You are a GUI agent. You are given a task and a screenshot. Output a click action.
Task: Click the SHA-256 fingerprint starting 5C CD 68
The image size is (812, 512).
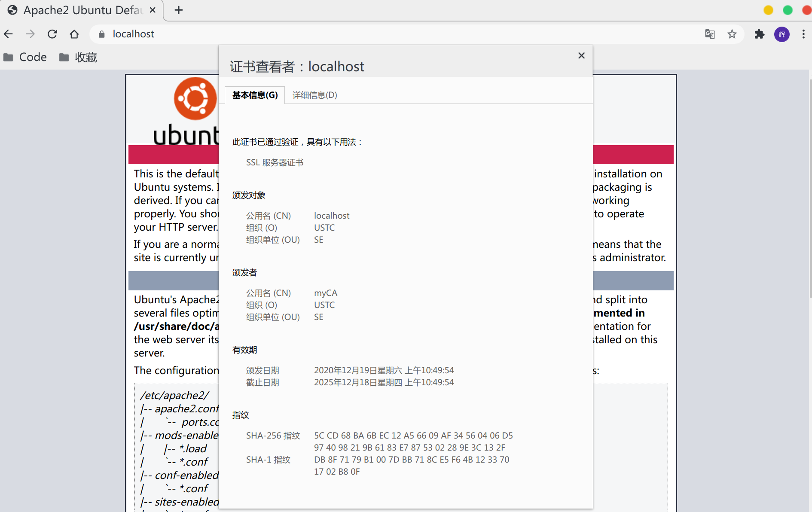click(413, 442)
